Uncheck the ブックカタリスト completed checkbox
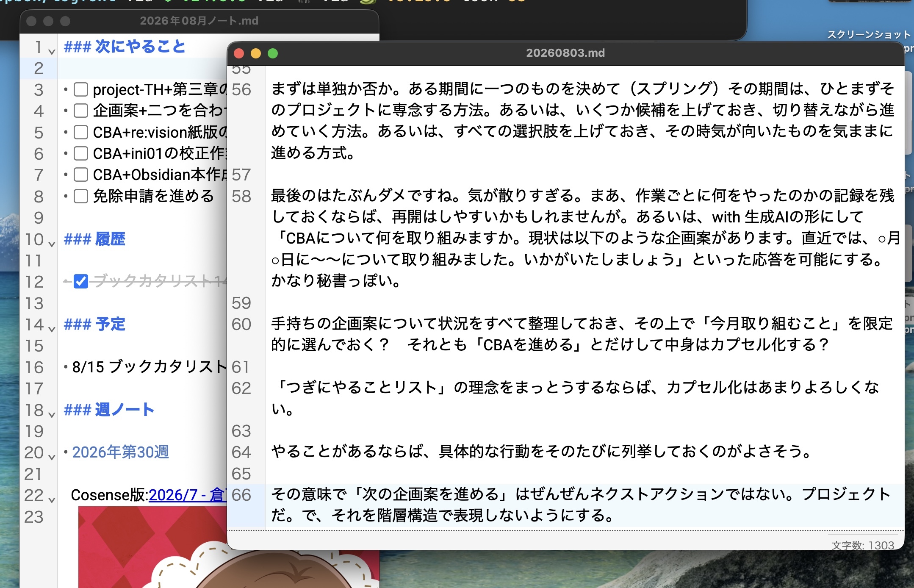The image size is (914, 588). (80, 281)
